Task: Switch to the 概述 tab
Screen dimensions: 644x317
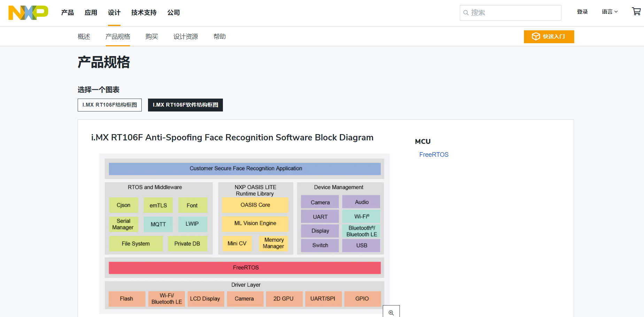Action: (84, 37)
